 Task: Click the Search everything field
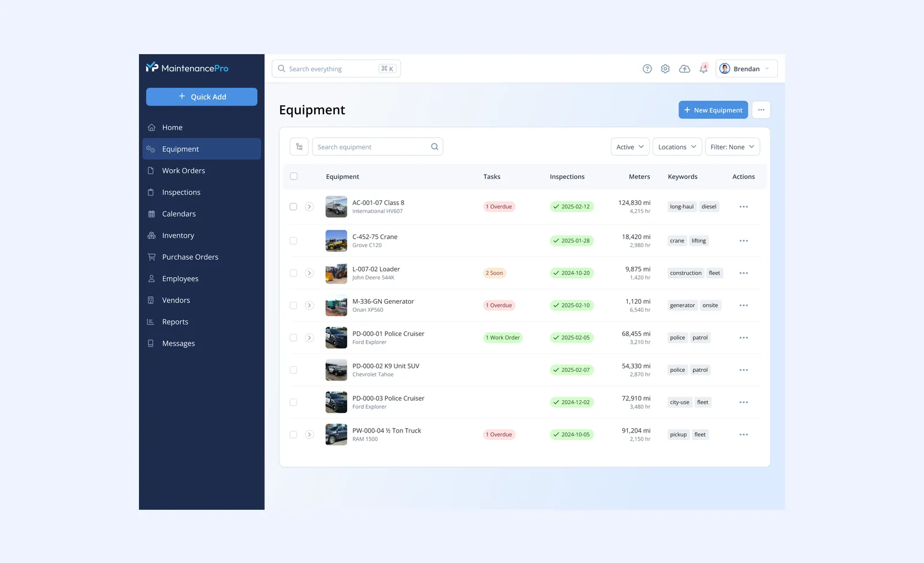point(336,69)
